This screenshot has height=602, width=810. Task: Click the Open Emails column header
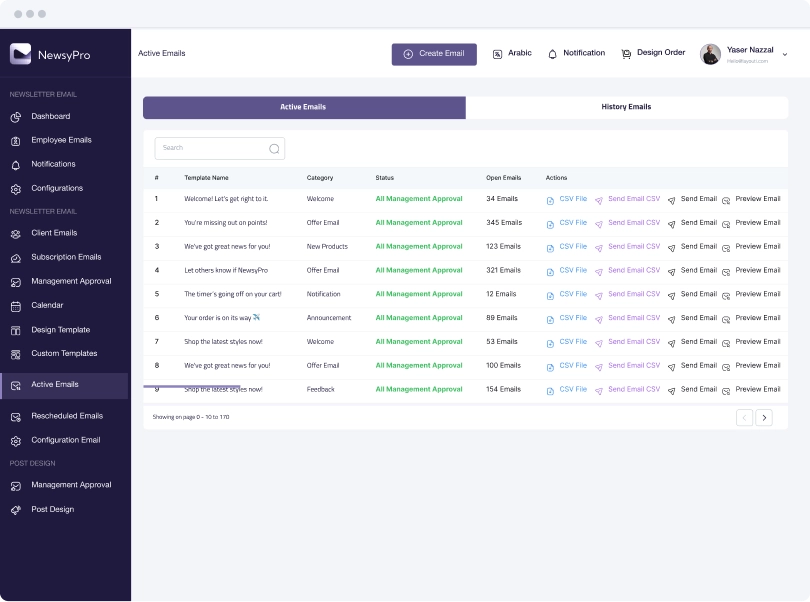(504, 178)
